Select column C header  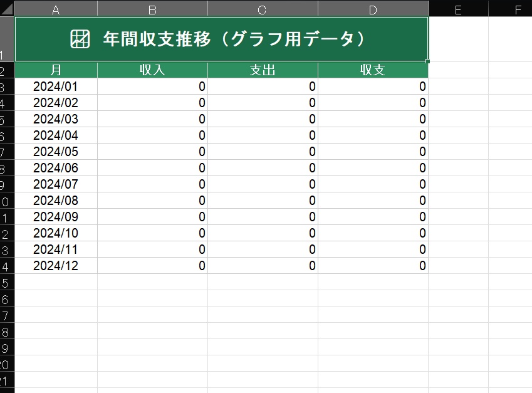coord(263,9)
